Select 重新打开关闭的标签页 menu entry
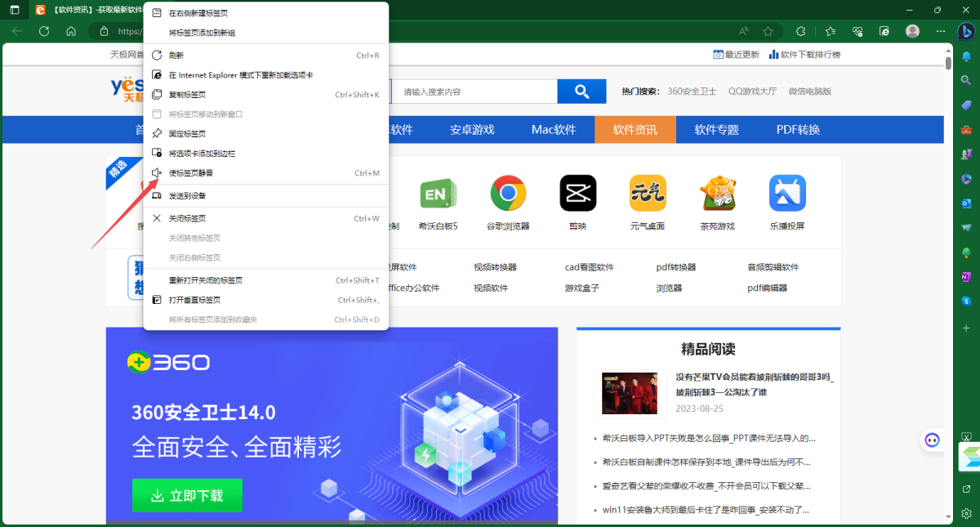The image size is (980, 527). point(265,280)
